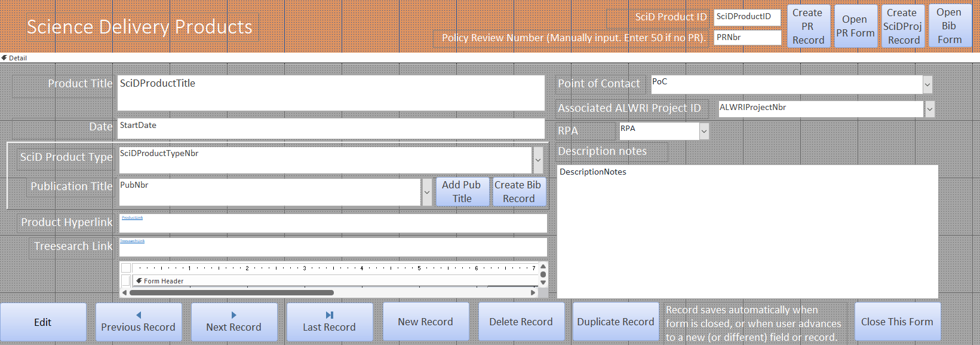
Task: Select the PRNbr text box
Action: (748, 38)
